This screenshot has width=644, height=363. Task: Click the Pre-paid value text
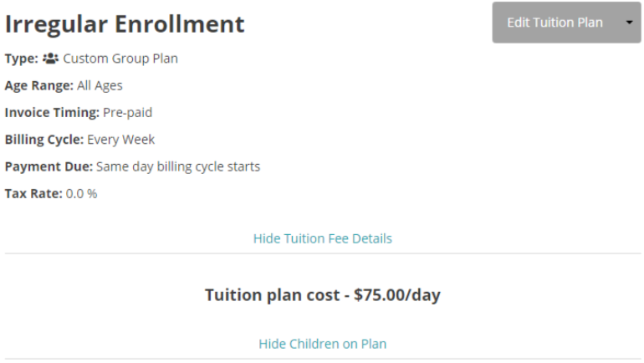[x=127, y=113]
